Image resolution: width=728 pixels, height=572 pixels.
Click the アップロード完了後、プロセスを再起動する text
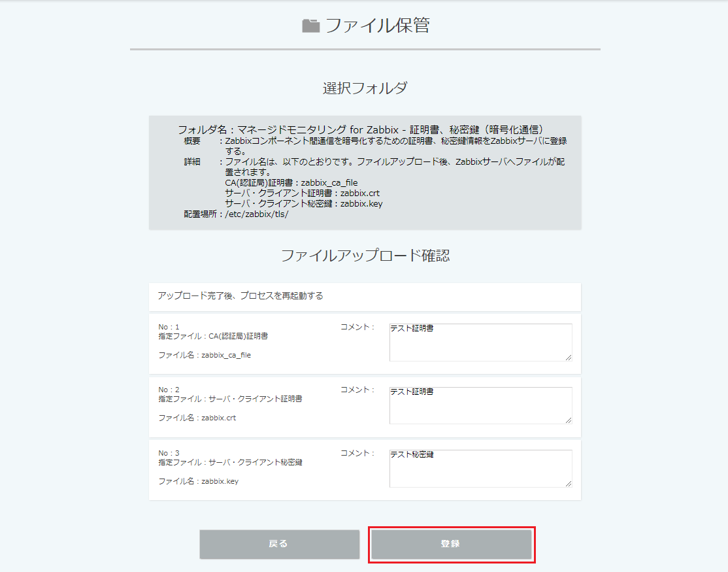(240, 295)
